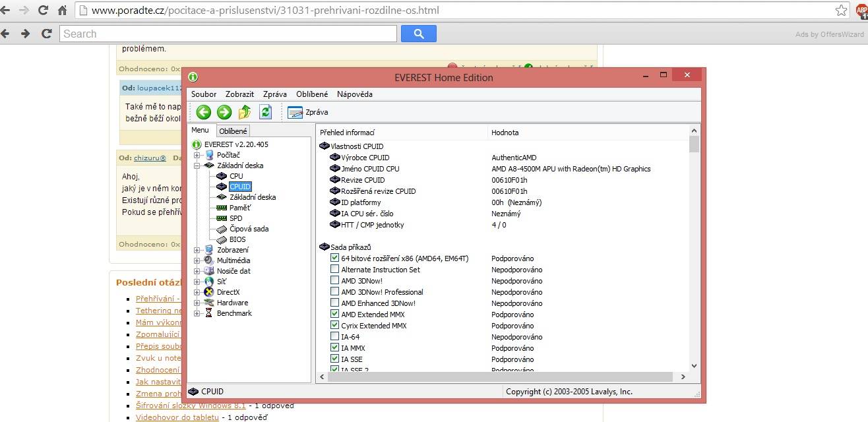The image size is (868, 422).
Task: Click the green Forward arrow in EVEREST toolbar
Action: coord(224,112)
